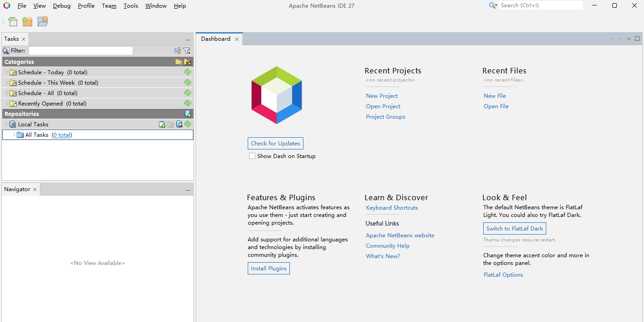Image resolution: width=644 pixels, height=322 pixels.
Task: Click the Check for Updates button
Action: [275, 144]
